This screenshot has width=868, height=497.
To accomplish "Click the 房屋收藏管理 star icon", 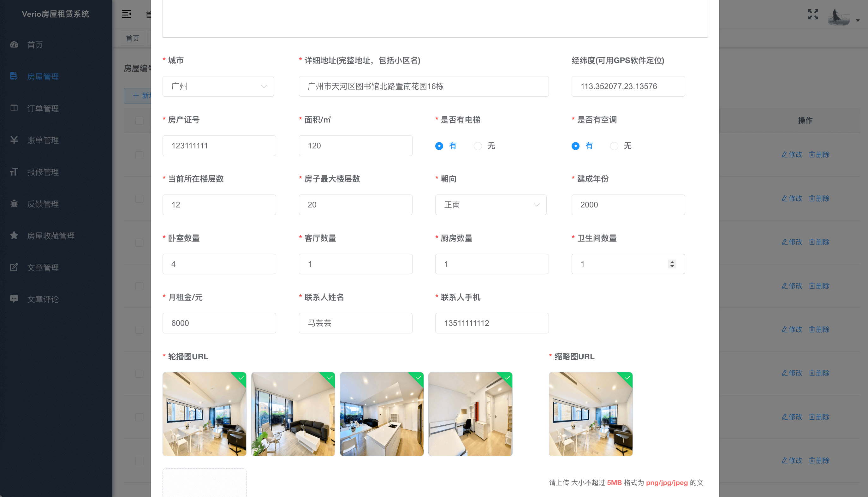I will click(x=14, y=235).
